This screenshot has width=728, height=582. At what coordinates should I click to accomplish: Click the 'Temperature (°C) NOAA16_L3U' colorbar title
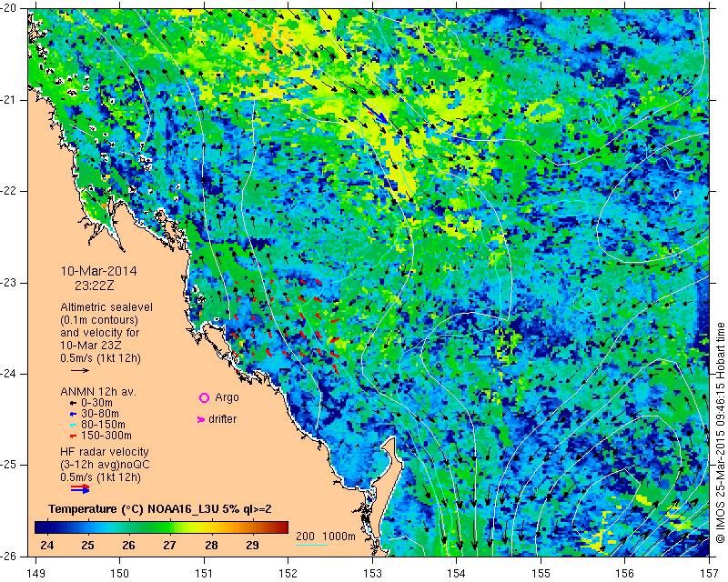click(x=136, y=509)
